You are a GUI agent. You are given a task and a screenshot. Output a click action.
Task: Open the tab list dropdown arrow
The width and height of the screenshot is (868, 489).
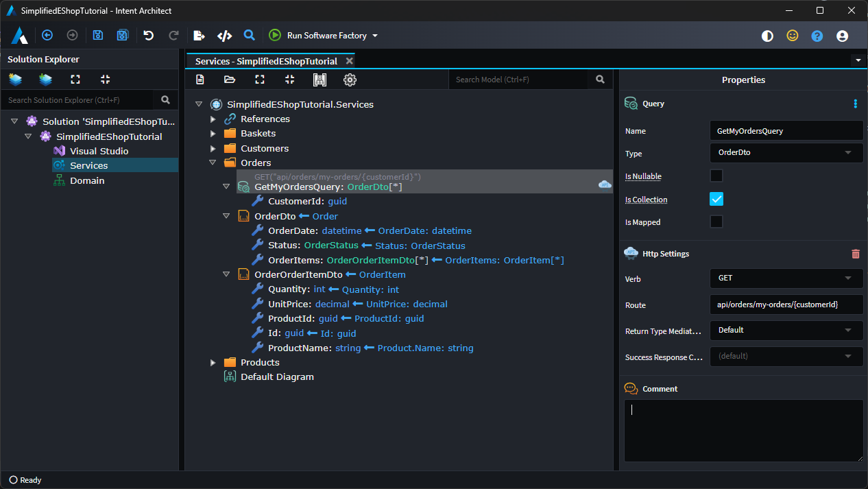click(x=858, y=60)
